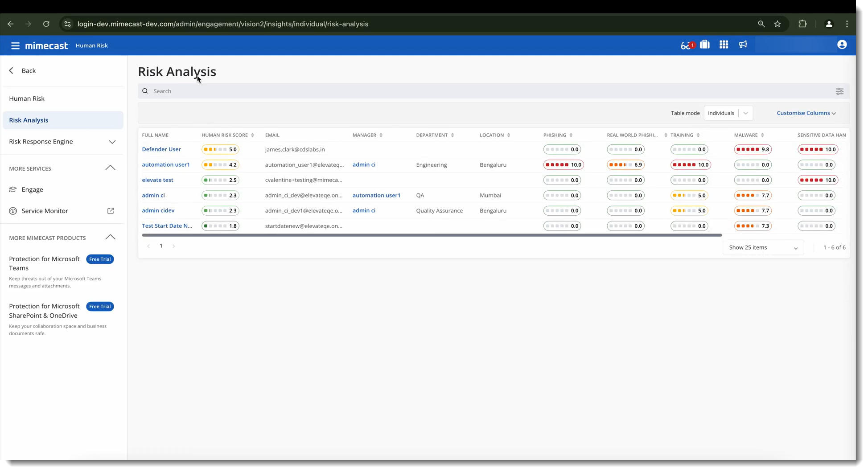Click the announcements megaphone icon
The height and width of the screenshot is (472, 868).
click(743, 45)
